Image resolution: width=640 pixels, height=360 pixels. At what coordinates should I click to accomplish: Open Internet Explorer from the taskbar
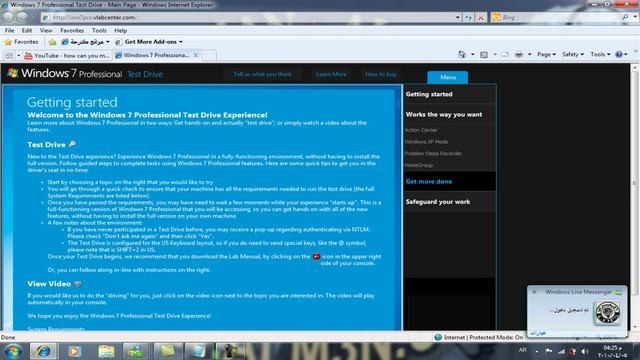43,351
